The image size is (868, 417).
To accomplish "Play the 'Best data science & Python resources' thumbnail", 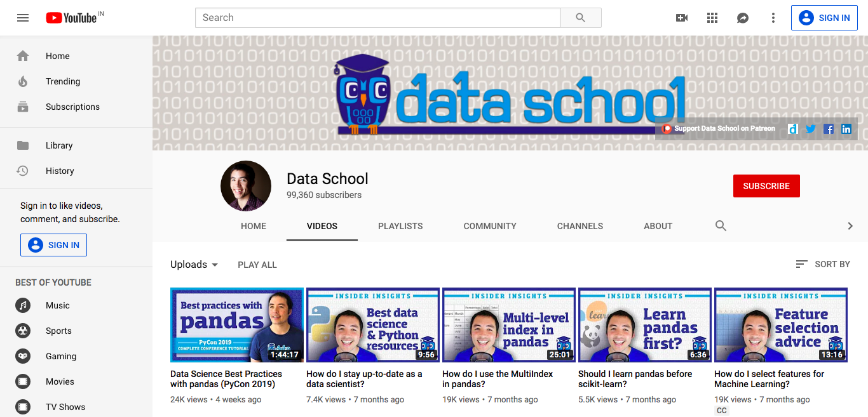I will click(x=373, y=325).
